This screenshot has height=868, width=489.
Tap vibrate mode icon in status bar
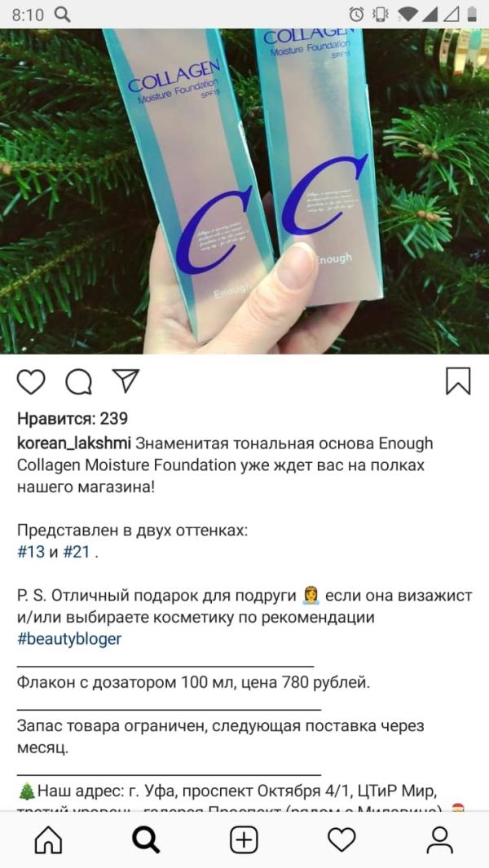click(381, 14)
